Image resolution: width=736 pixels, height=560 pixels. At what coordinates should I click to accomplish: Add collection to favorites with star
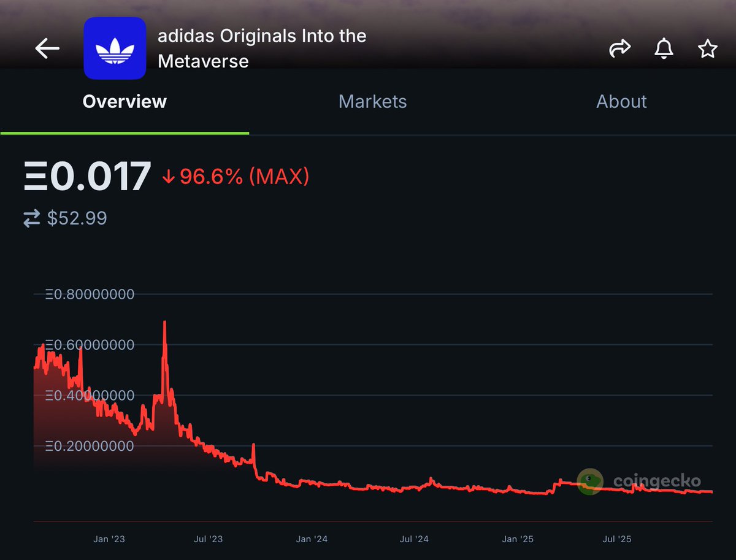click(x=708, y=48)
